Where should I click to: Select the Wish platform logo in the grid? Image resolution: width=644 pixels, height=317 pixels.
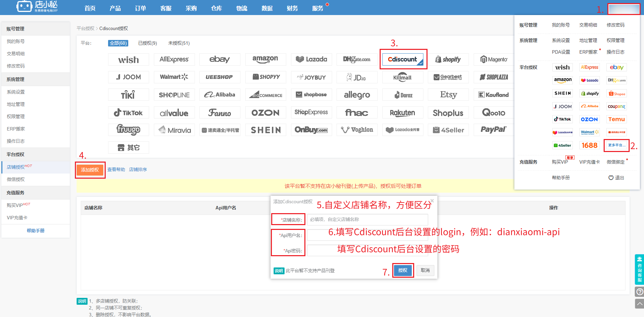[x=129, y=59]
